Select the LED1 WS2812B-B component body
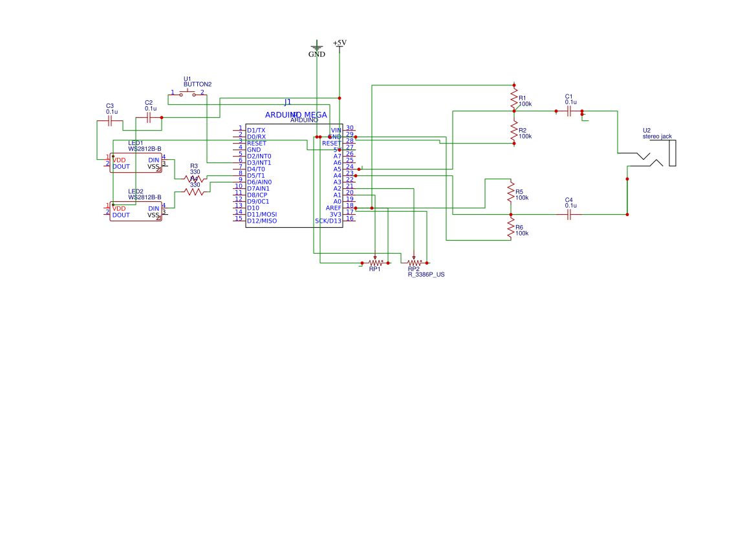The image size is (756, 535). coord(136,163)
